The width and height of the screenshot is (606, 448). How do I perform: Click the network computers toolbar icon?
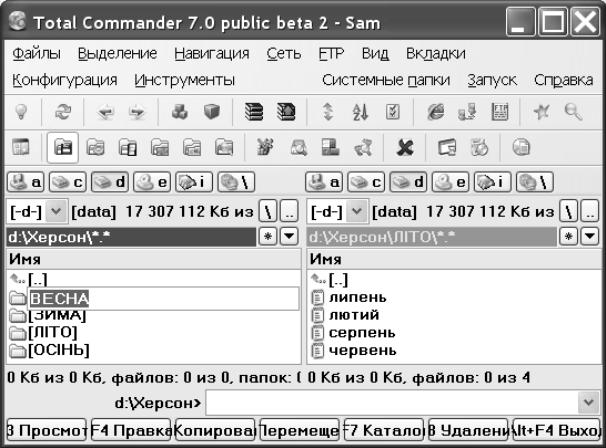(x=467, y=112)
